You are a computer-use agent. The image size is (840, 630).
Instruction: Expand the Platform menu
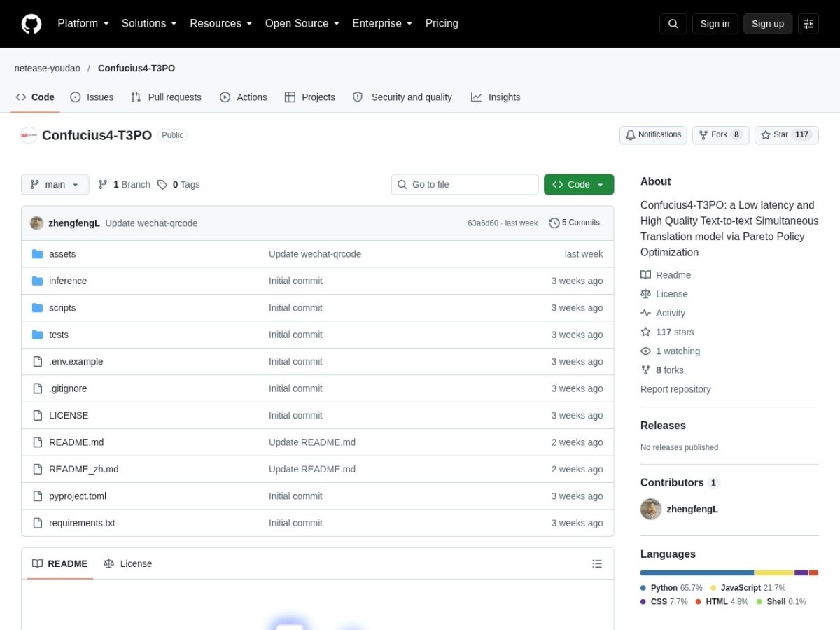(83, 24)
